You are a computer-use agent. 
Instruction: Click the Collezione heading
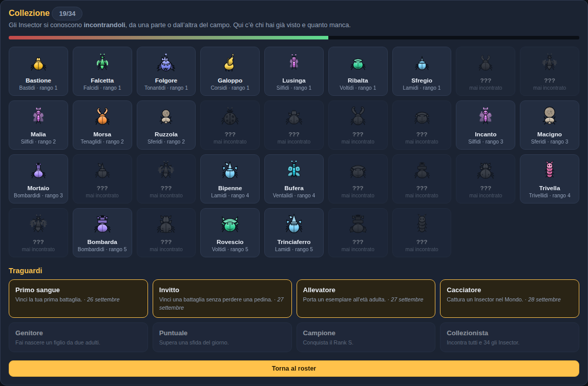(29, 13)
